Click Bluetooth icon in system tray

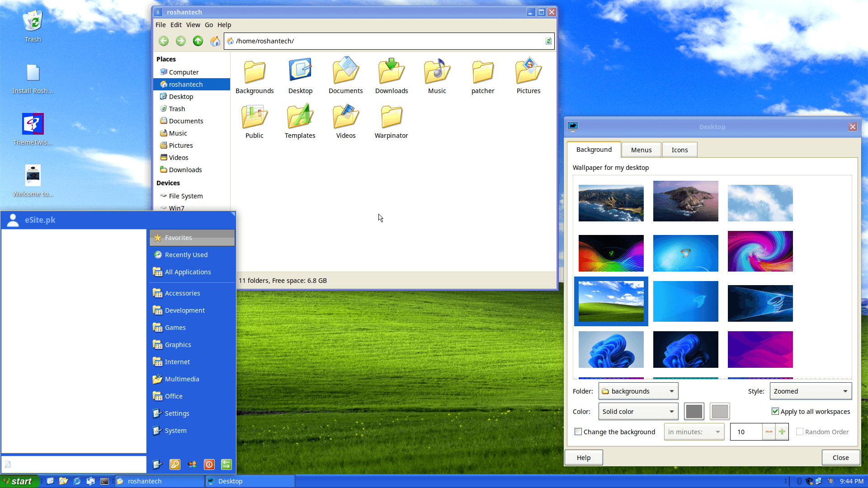pyautogui.click(x=799, y=481)
